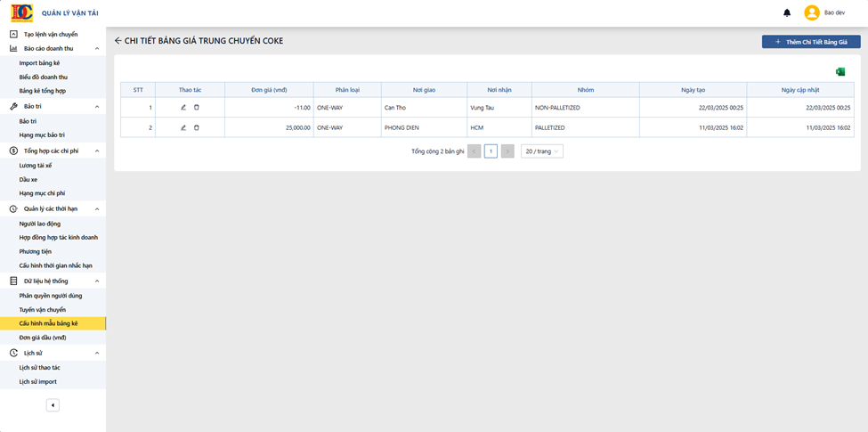Open notifications bell icon
This screenshot has height=432, width=868.
coord(787,12)
